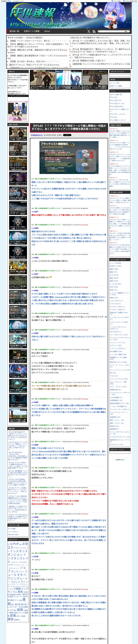
Task: Open the MIP (61) category link
Action: pos(113,373)
